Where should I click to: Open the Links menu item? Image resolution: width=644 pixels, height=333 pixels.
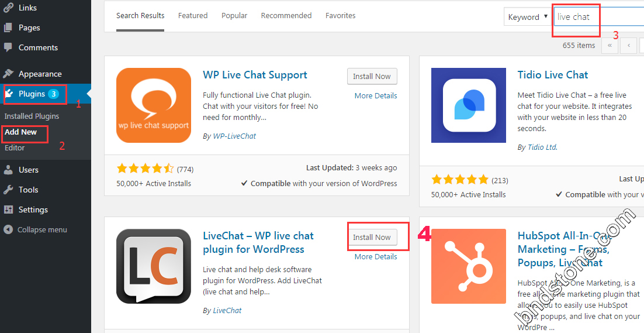27,8
